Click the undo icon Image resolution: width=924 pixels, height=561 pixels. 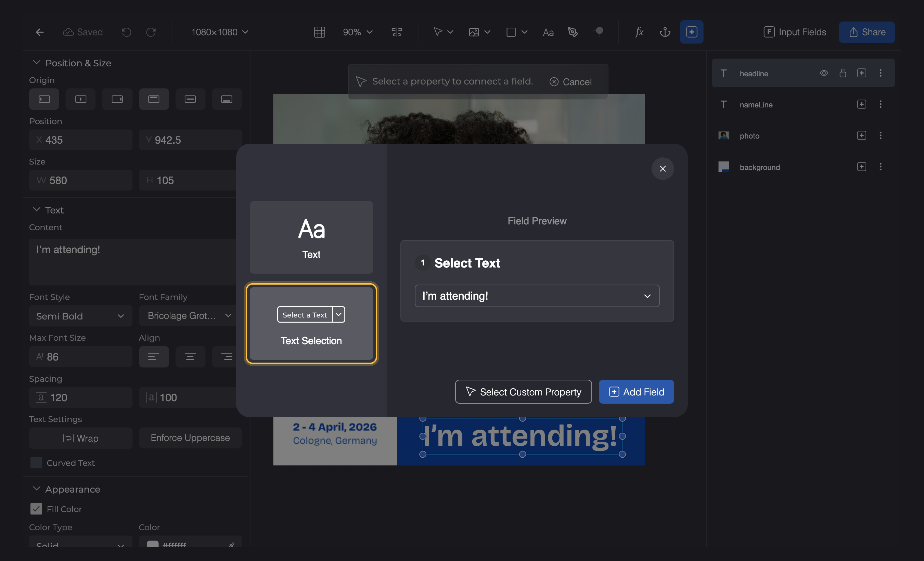point(126,32)
